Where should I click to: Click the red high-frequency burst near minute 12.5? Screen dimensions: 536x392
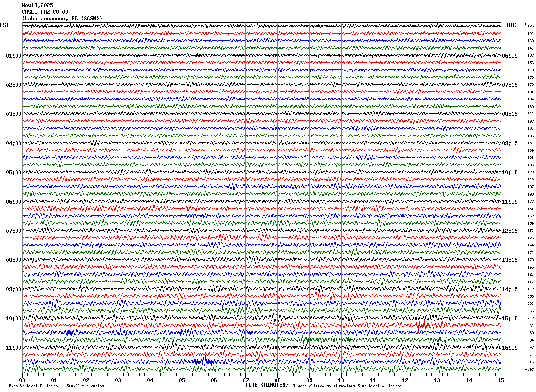(x=421, y=325)
